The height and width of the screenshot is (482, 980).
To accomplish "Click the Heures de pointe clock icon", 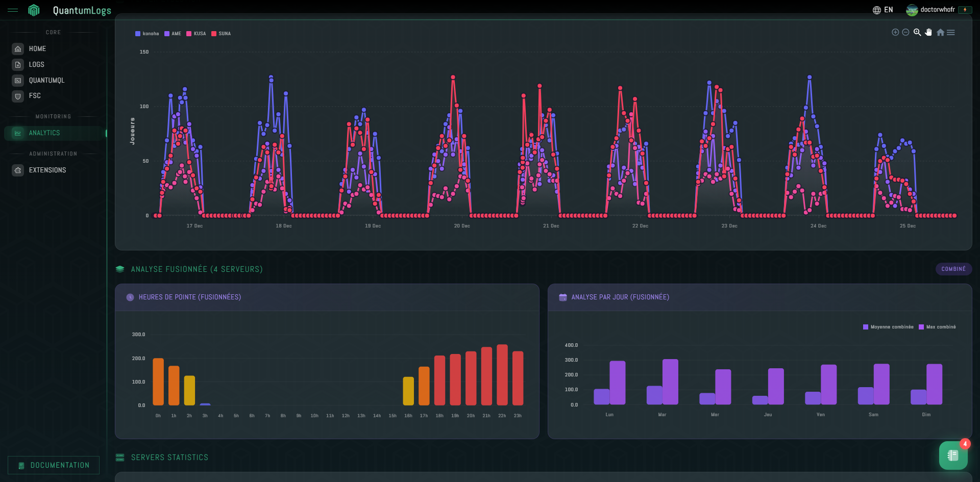I will click(x=130, y=297).
